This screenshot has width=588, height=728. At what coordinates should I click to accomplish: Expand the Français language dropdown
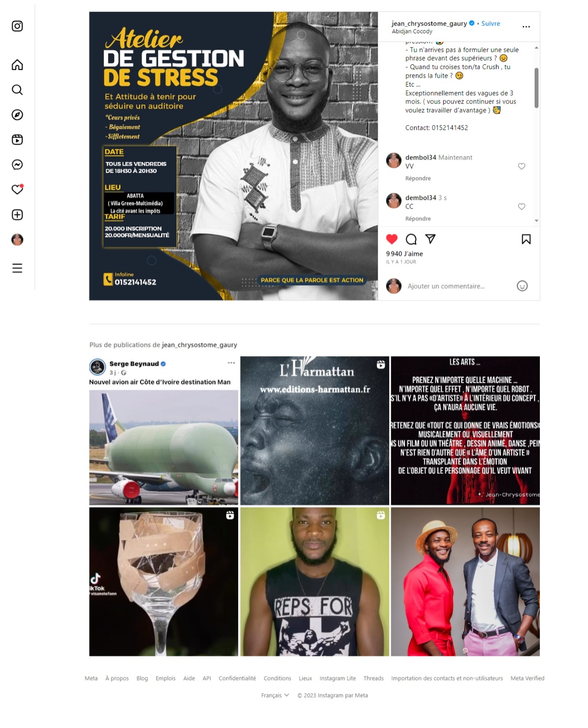[275, 695]
